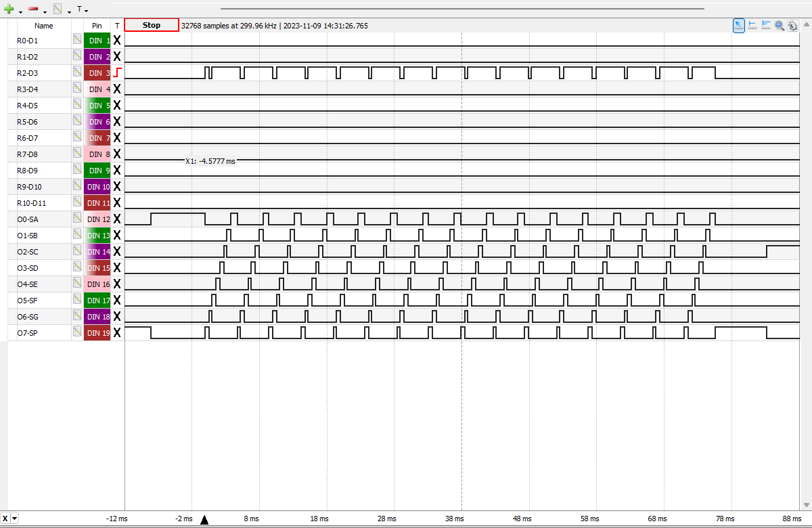Toggle the trigger X for R0-D1

click(x=117, y=40)
